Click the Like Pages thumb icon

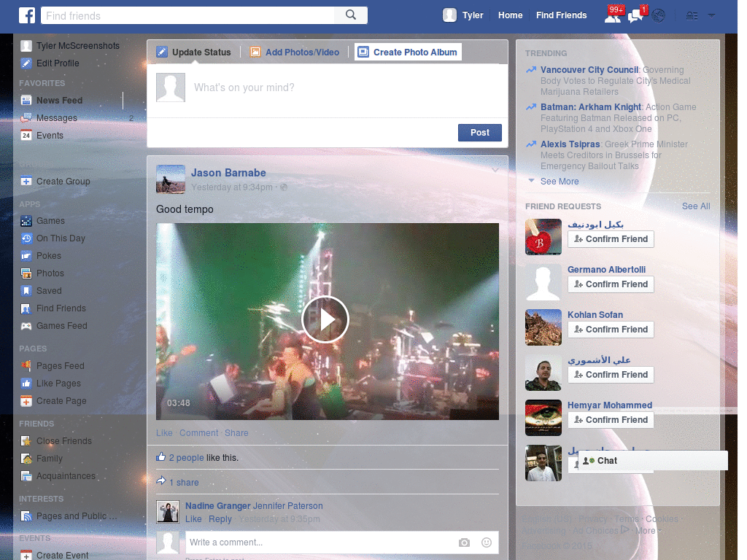point(26,384)
